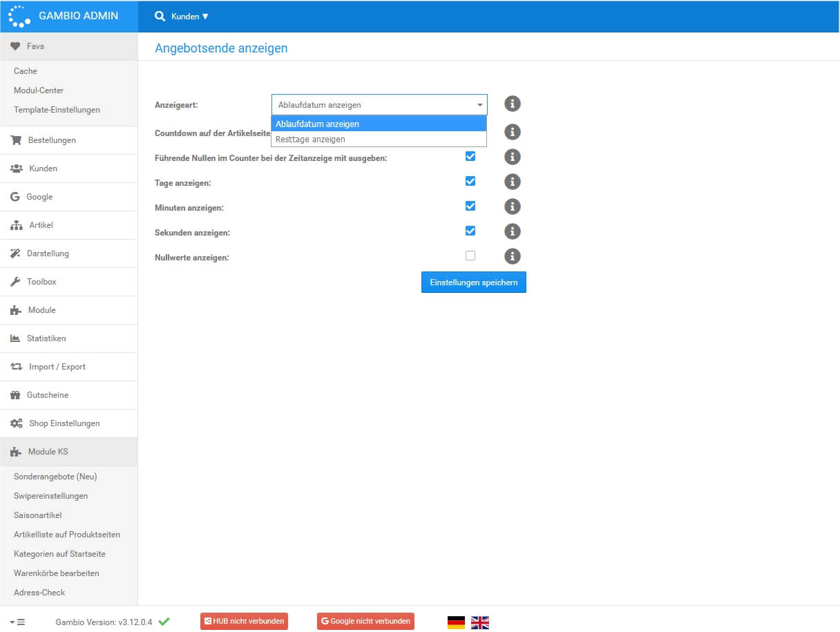Image resolution: width=840 pixels, height=632 pixels.
Task: Uncheck the Tage anzeigen checkbox
Action: click(470, 181)
